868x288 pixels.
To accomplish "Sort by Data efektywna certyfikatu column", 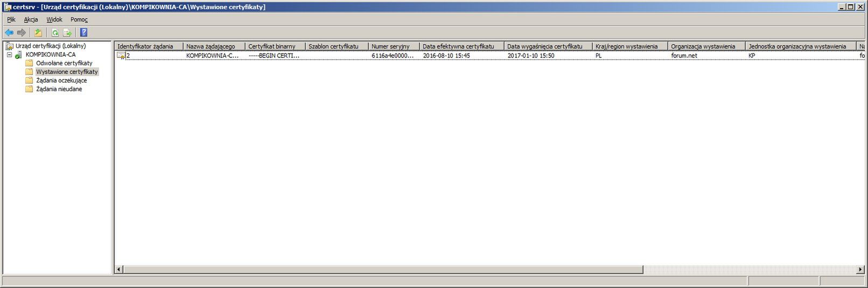I will coord(462,46).
